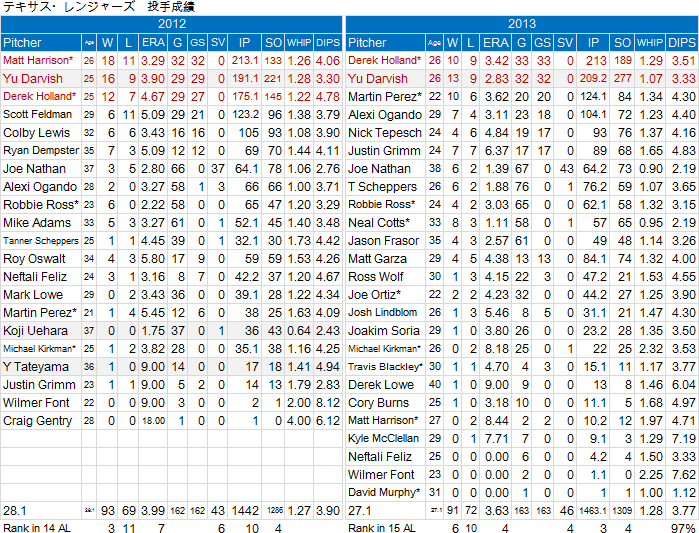This screenshot has height=533, width=699.
Task: Click the ERA header in 2012 table
Action: [153, 42]
